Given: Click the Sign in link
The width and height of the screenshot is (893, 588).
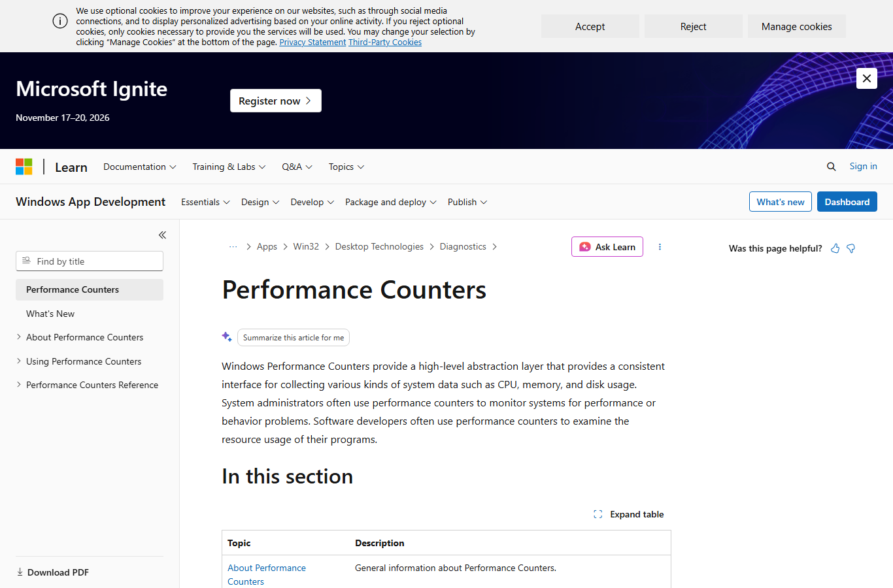Looking at the screenshot, I should 864,167.
